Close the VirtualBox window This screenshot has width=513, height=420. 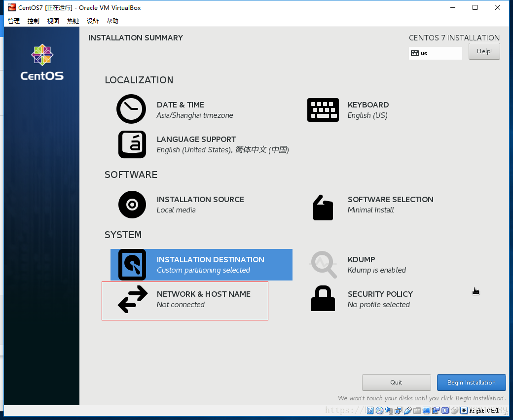pyautogui.click(x=498, y=7)
